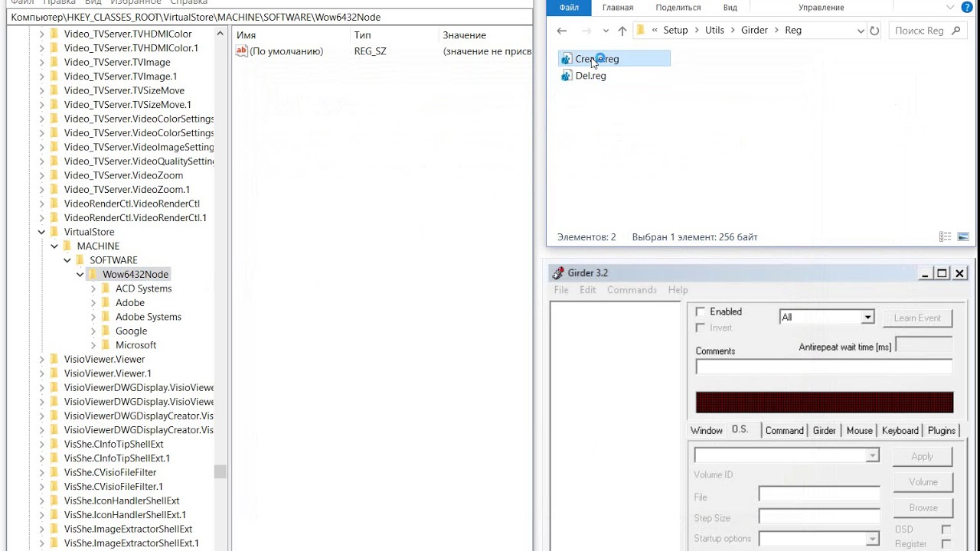
Task: Open recent locations dropdown in Explorer
Action: [606, 31]
